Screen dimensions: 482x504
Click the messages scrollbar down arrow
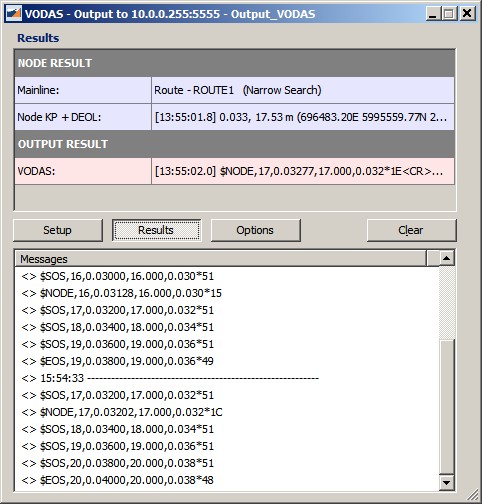[x=446, y=482]
